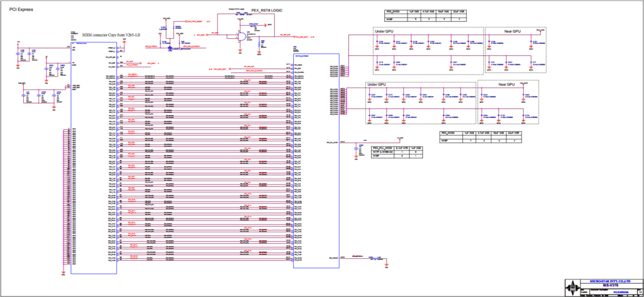This screenshot has width=644, height=297.
Task: Click the MSI logo in title block
Action: coord(572,287)
